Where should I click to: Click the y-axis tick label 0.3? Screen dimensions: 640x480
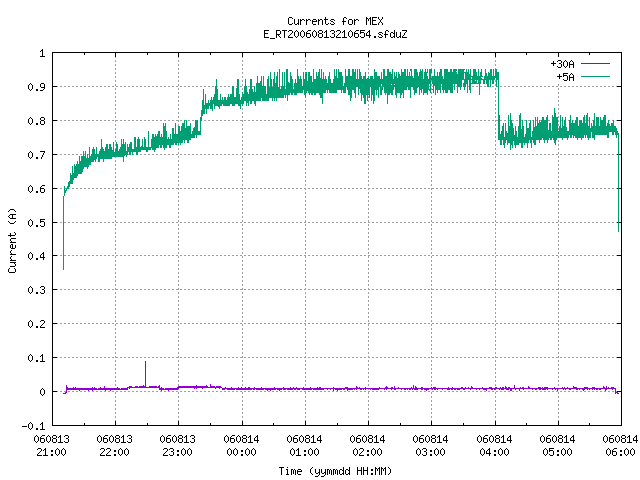tap(36, 290)
